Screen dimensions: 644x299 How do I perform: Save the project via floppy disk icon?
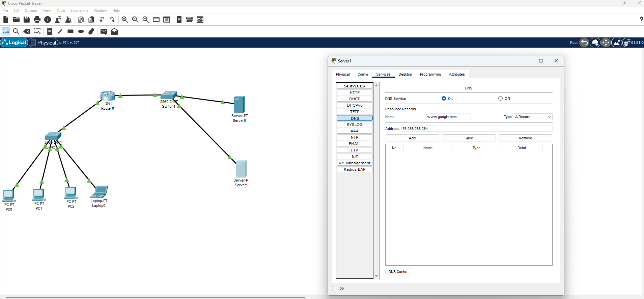pos(27,20)
